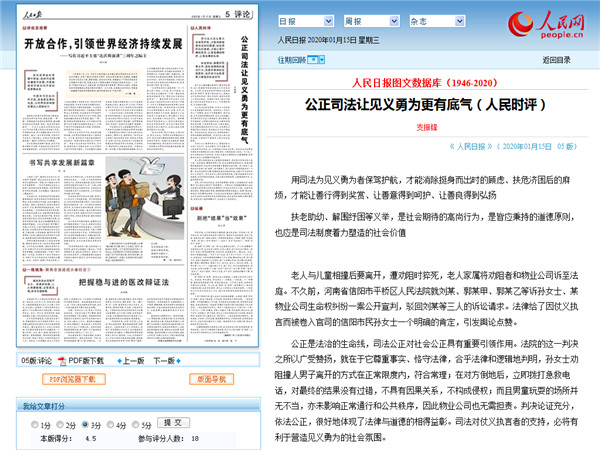Click author name 支振锋
Image resolution: width=600 pixels, height=450 pixels.
point(427,127)
